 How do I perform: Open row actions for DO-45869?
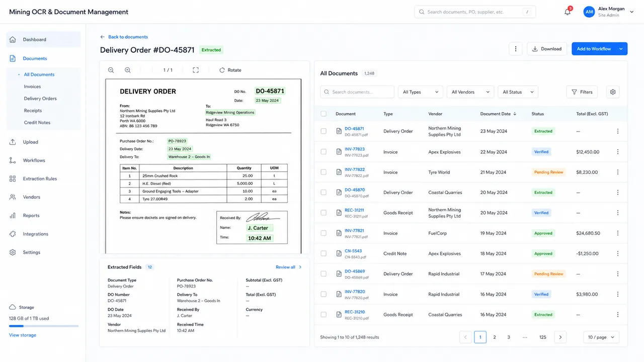618,274
